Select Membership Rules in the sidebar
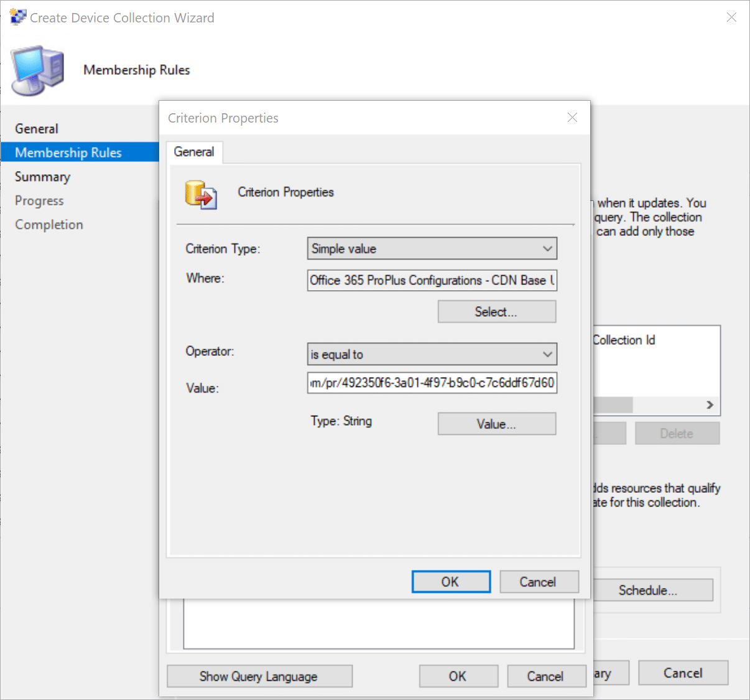Viewport: 750px width, 700px height. pyautogui.click(x=68, y=152)
